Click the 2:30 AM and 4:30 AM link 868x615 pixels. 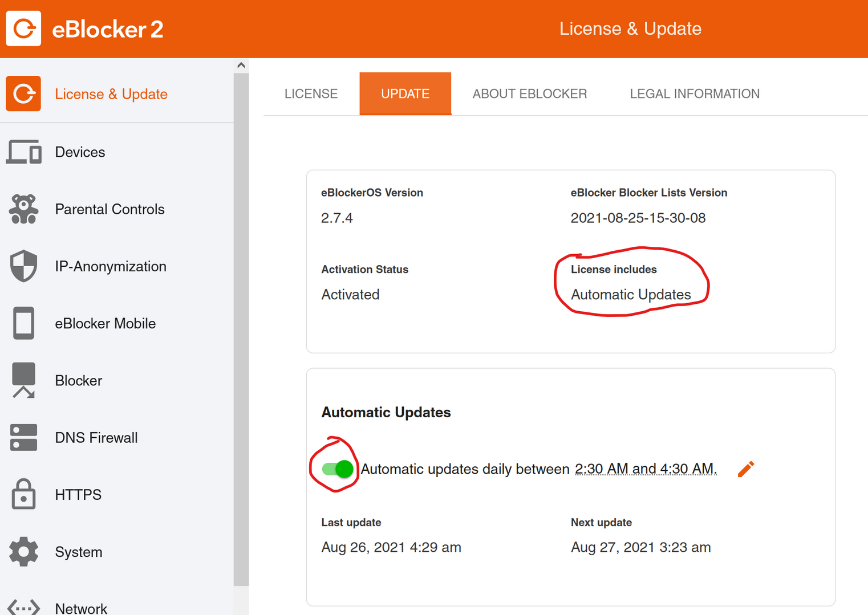tap(646, 469)
